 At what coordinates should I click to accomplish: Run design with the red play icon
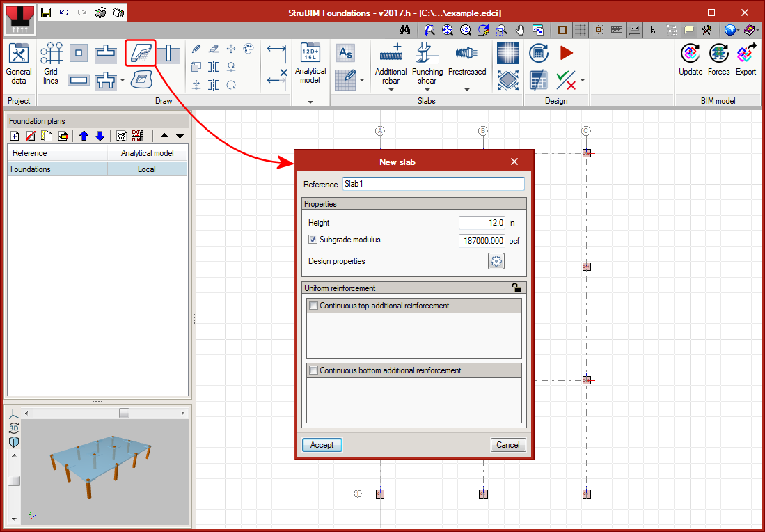coord(567,53)
